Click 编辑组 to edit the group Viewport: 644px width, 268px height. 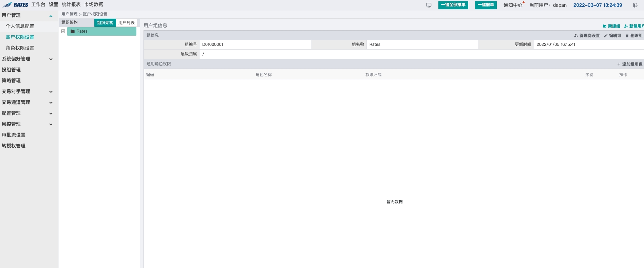612,36
